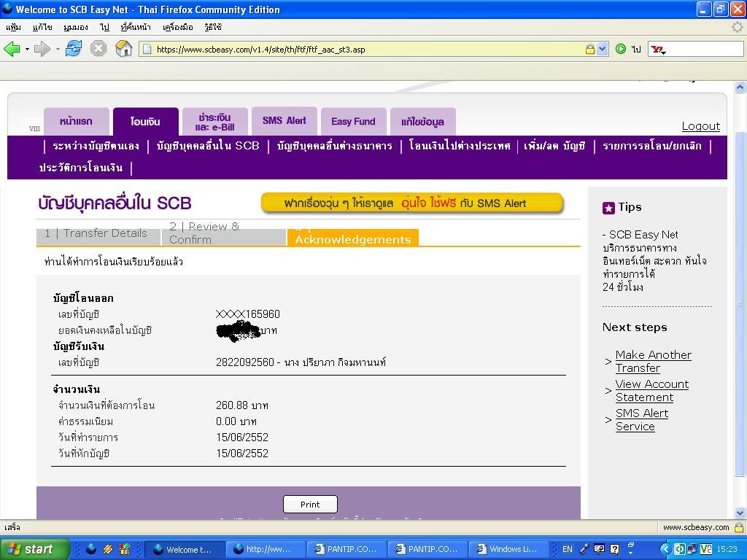Select ระหว่างบัญชีตนเอง submenu item
Image resolution: width=747 pixels, height=560 pixels.
click(x=96, y=146)
